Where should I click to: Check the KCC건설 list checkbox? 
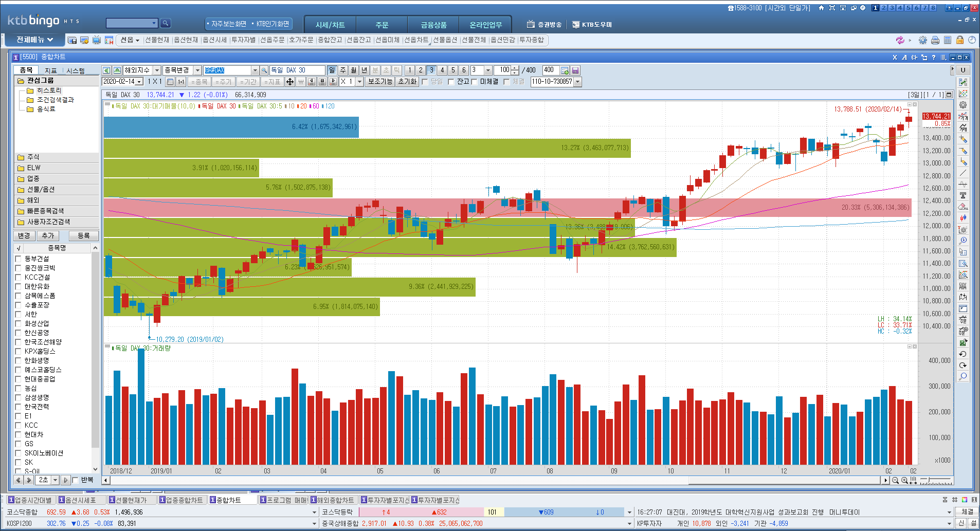tap(19, 277)
